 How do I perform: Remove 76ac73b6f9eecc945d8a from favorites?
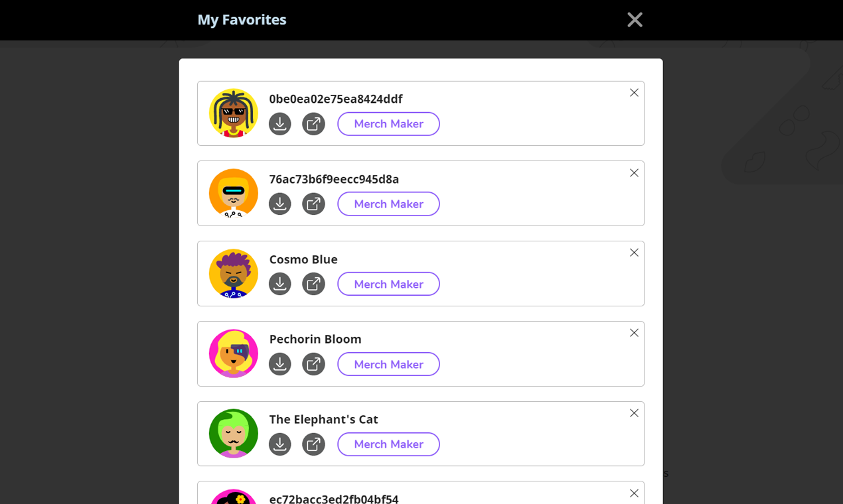coord(634,172)
